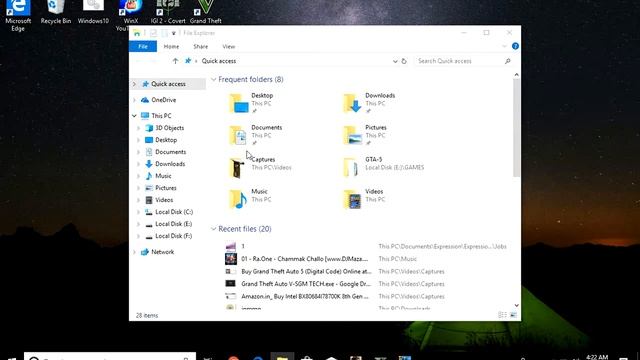Image resolution: width=640 pixels, height=360 pixels.
Task: Open the Captures frequent folder
Action: click(x=260, y=167)
